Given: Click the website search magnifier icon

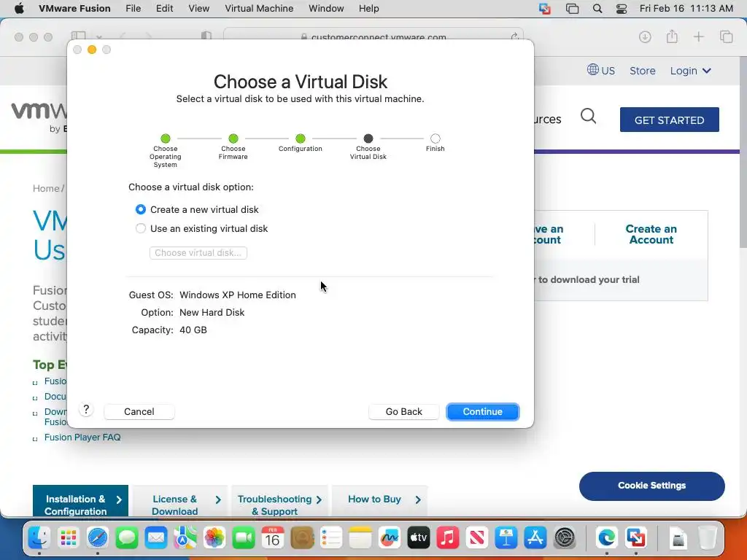Looking at the screenshot, I should pyautogui.click(x=589, y=116).
